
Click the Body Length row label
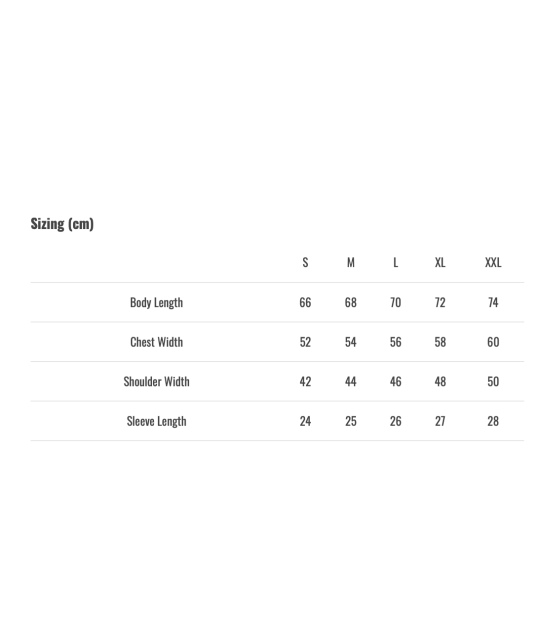coord(156,303)
